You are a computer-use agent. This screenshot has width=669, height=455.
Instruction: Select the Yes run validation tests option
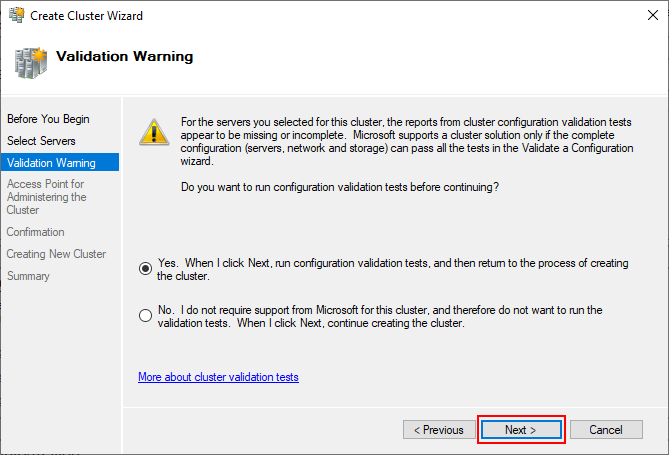point(145,268)
